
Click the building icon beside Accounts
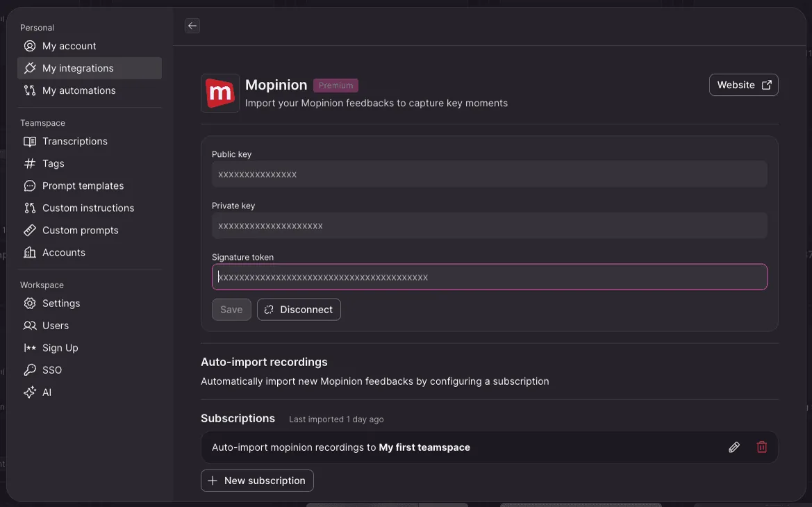(x=30, y=253)
